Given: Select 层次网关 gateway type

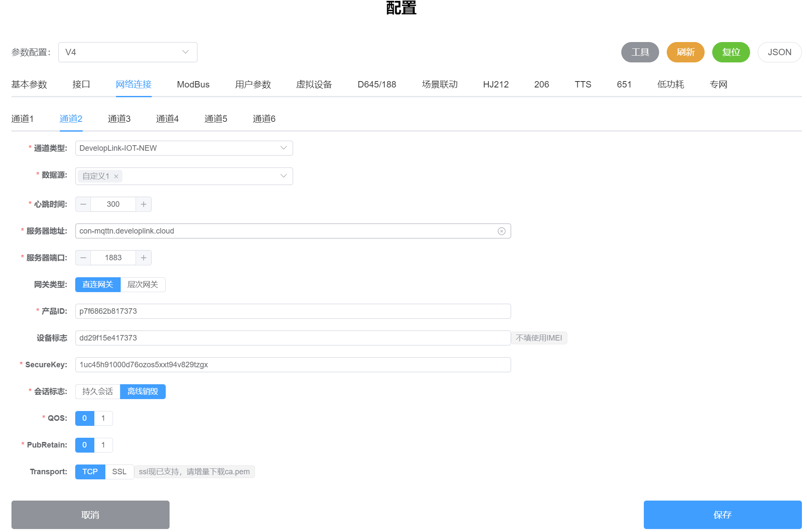Looking at the screenshot, I should pyautogui.click(x=143, y=284).
